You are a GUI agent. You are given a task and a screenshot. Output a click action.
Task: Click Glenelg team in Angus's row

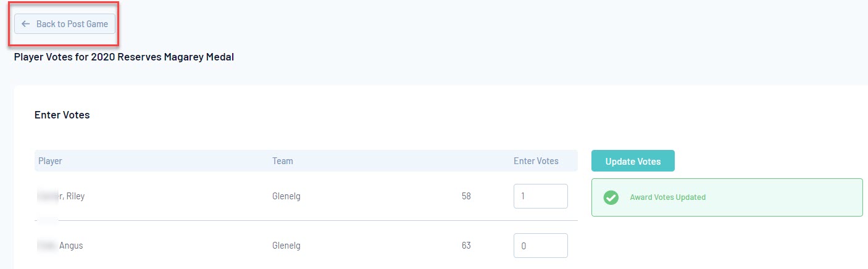click(286, 246)
